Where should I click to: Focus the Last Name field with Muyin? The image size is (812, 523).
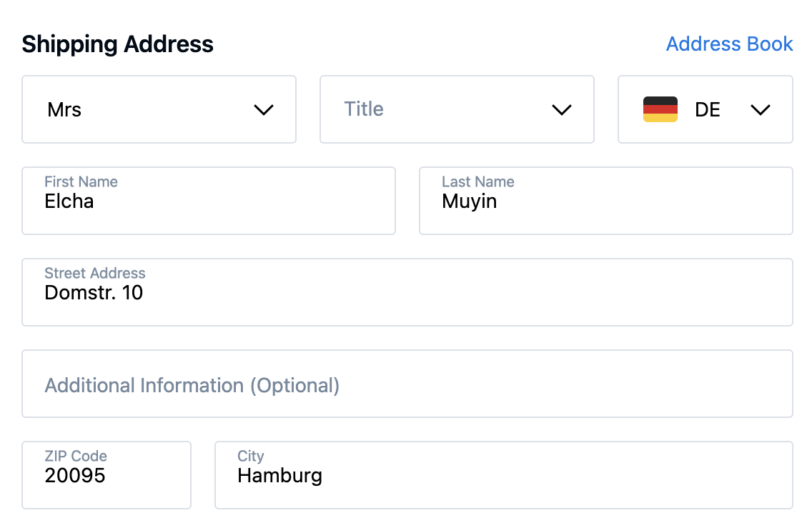point(605,201)
